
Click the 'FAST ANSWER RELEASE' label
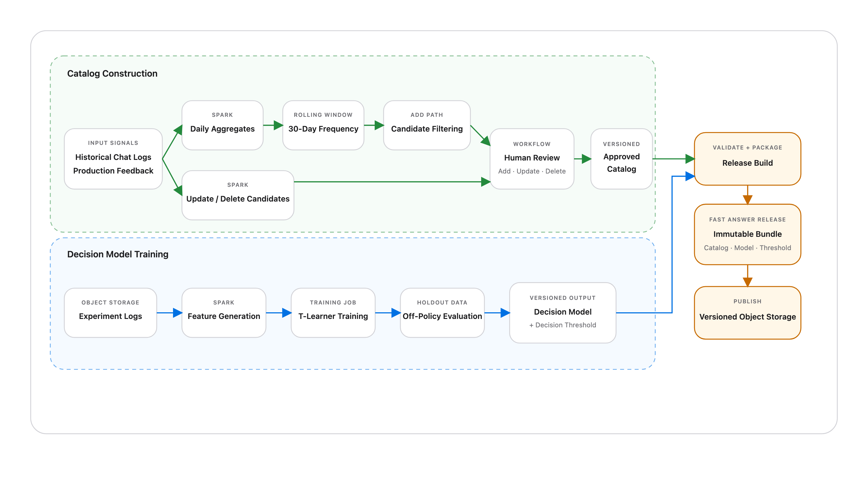(x=747, y=220)
